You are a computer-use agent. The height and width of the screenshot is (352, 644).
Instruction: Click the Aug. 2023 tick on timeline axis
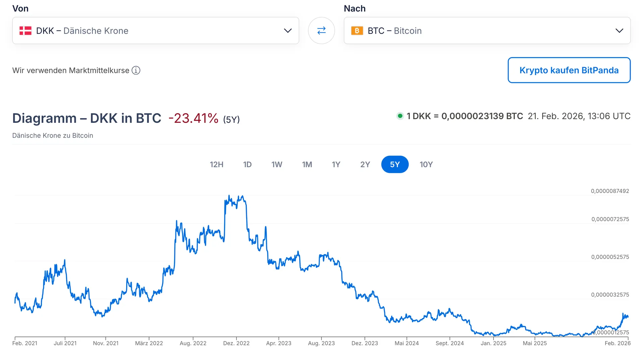point(321,343)
